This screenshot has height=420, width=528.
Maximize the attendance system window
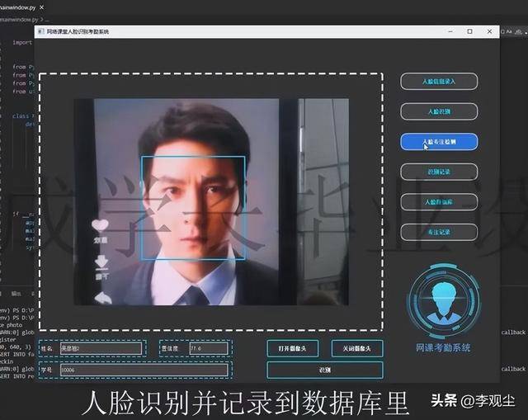click(469, 31)
